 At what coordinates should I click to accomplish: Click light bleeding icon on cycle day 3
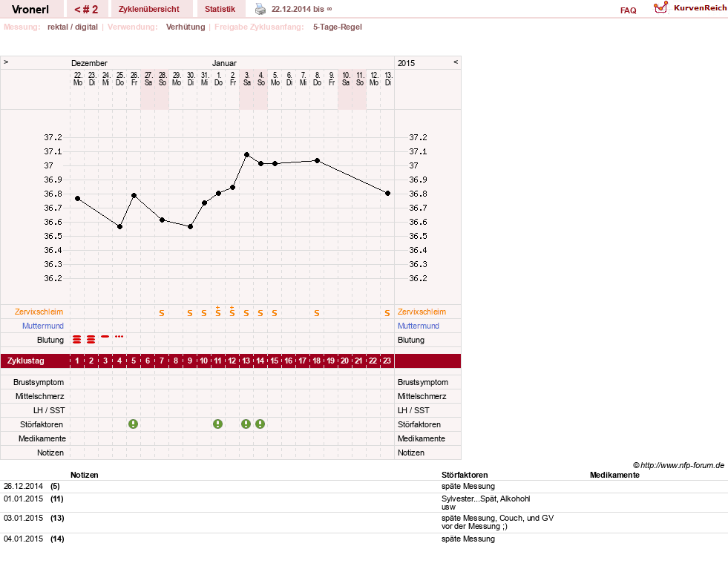point(105,336)
